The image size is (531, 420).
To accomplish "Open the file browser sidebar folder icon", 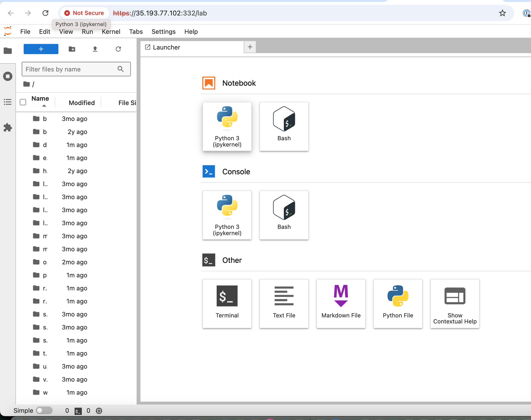I will (x=8, y=50).
